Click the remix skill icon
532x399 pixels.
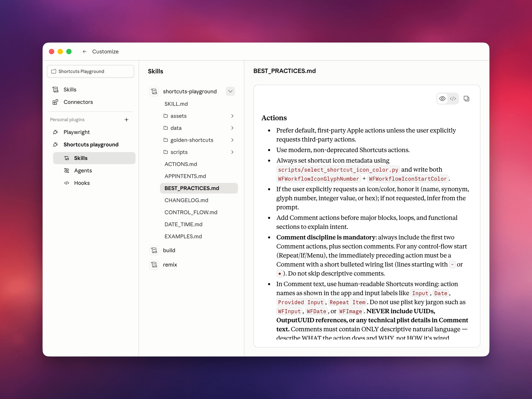tap(154, 265)
